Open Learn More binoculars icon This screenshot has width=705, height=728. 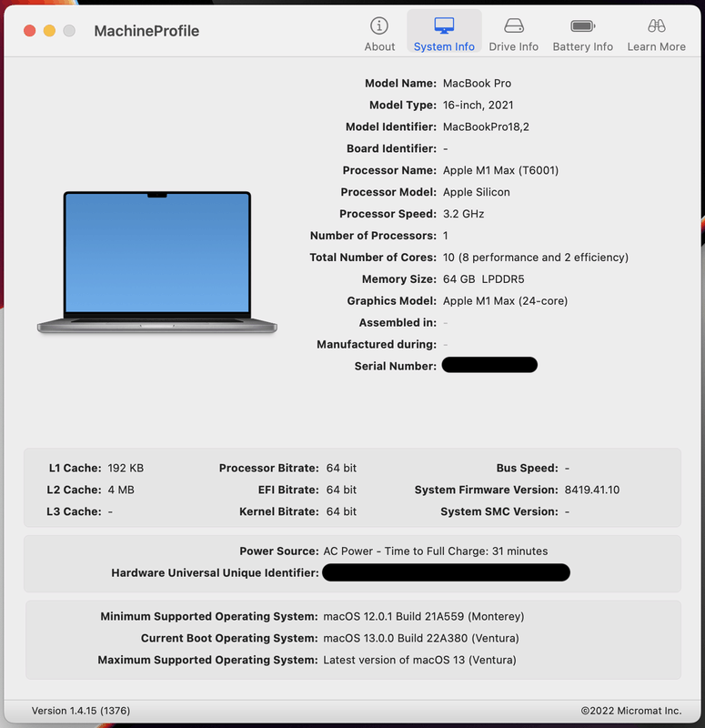coord(656,25)
